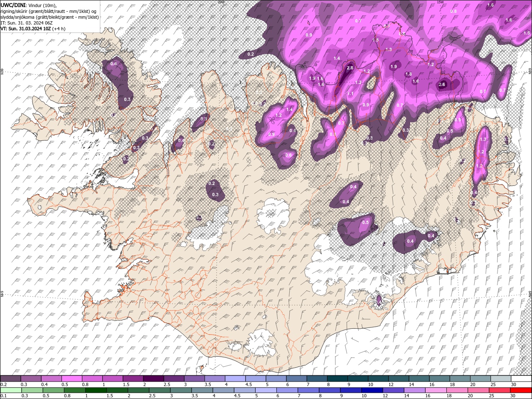The height and width of the screenshot is (399, 532).
Task: Click the 1.8 snowfall value on the map
Action: pos(409,74)
